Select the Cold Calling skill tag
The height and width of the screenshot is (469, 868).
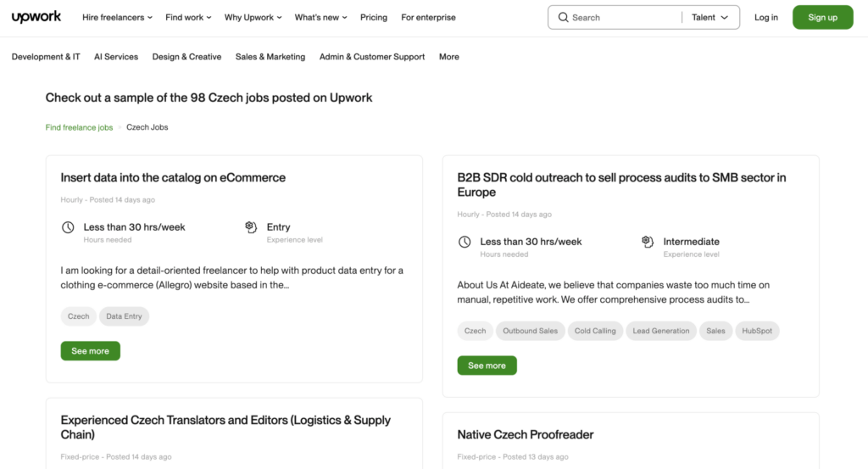point(595,331)
